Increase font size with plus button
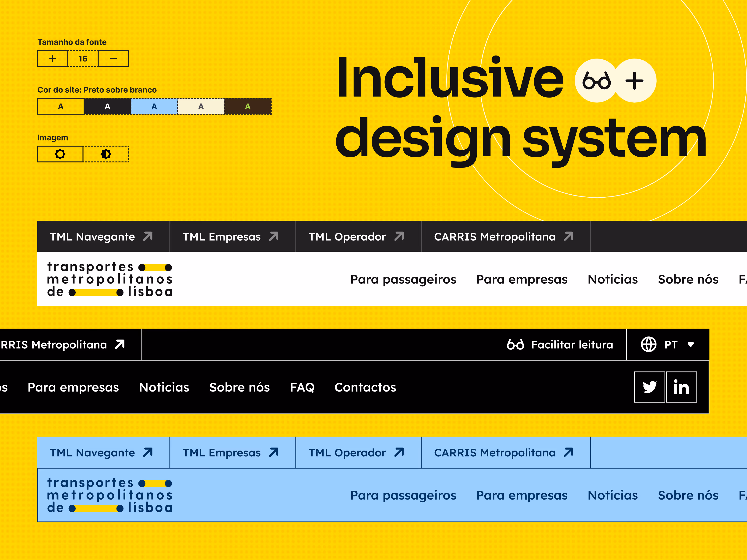747x560 pixels. click(x=52, y=59)
